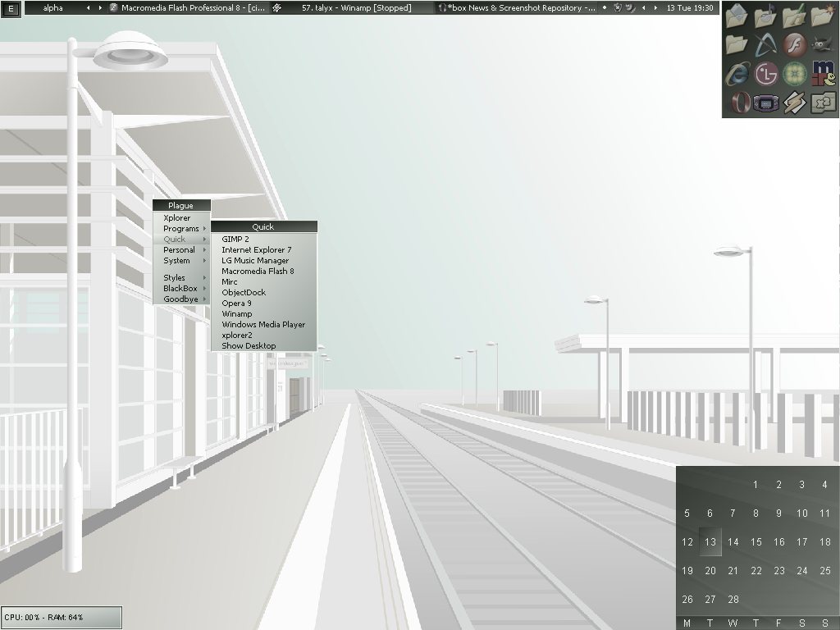Launch Winamp lightning bolt icon

(x=794, y=103)
